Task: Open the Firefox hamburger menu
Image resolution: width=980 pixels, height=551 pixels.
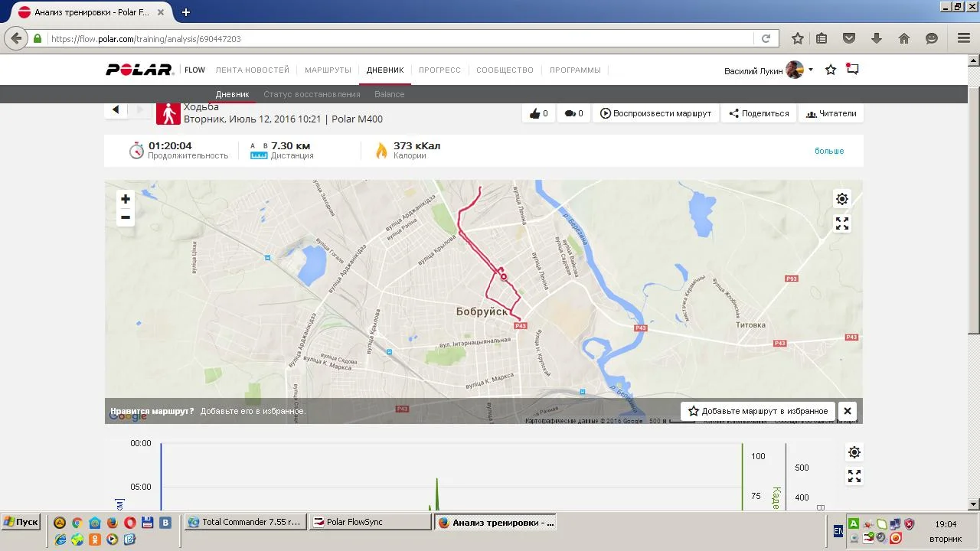Action: point(964,38)
